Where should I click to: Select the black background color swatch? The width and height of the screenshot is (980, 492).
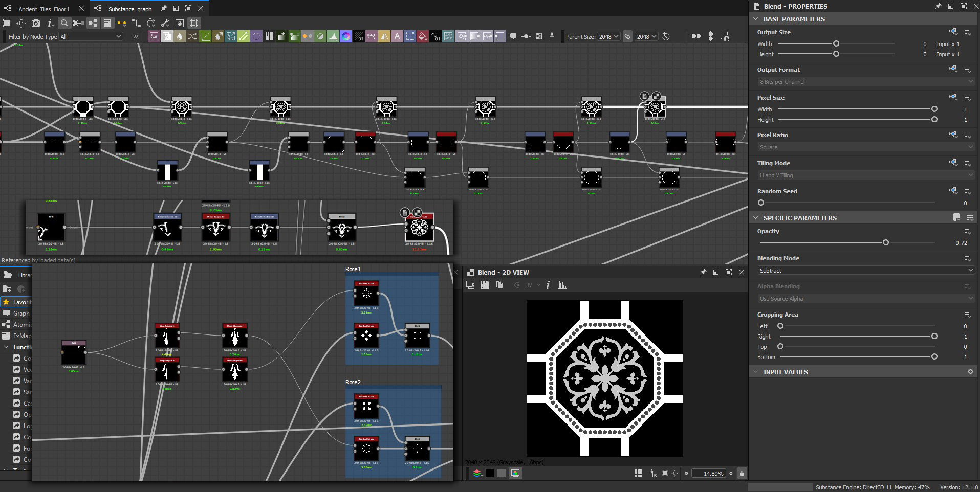click(x=490, y=474)
